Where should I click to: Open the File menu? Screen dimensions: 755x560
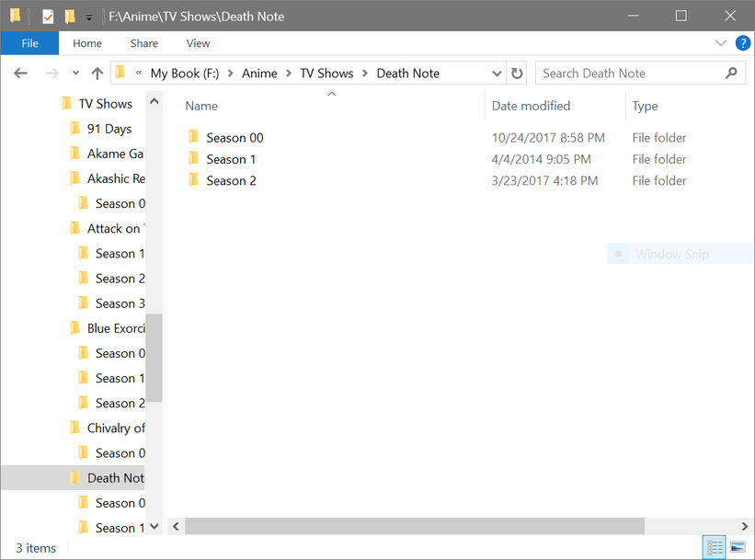(29, 43)
